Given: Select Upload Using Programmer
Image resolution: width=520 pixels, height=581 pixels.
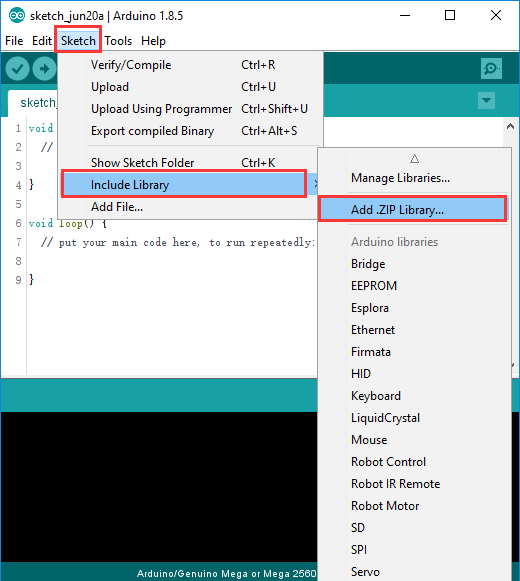Looking at the screenshot, I should pyautogui.click(x=191, y=109).
